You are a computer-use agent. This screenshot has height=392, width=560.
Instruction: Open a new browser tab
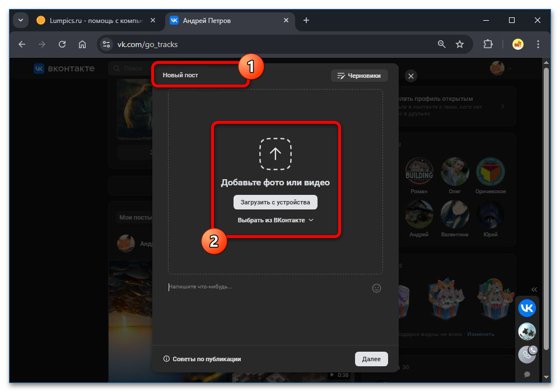point(306,20)
